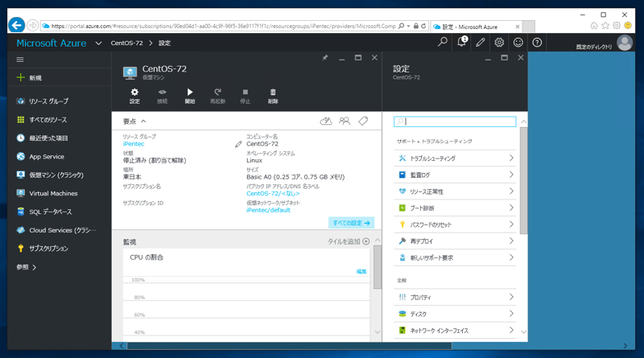
Task: Open the search magnifier in Azure top bar
Action: (442, 43)
